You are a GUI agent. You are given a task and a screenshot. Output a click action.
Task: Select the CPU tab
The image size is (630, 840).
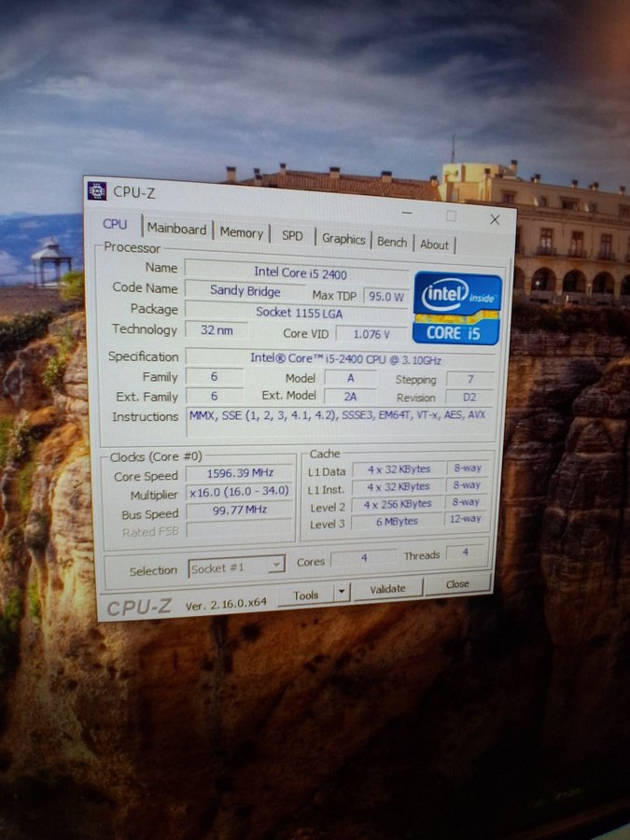[x=115, y=224]
